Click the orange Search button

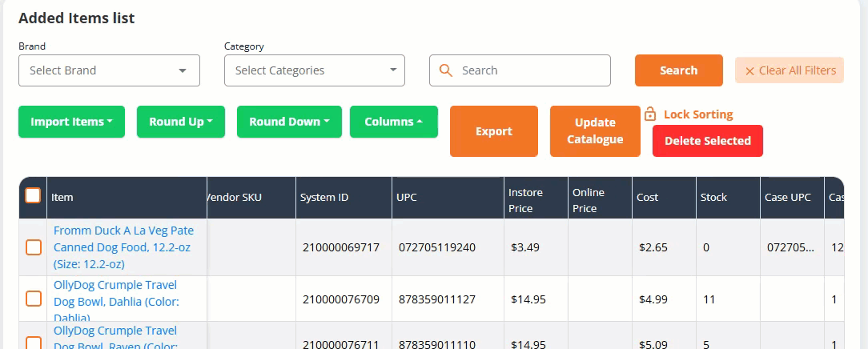(679, 70)
